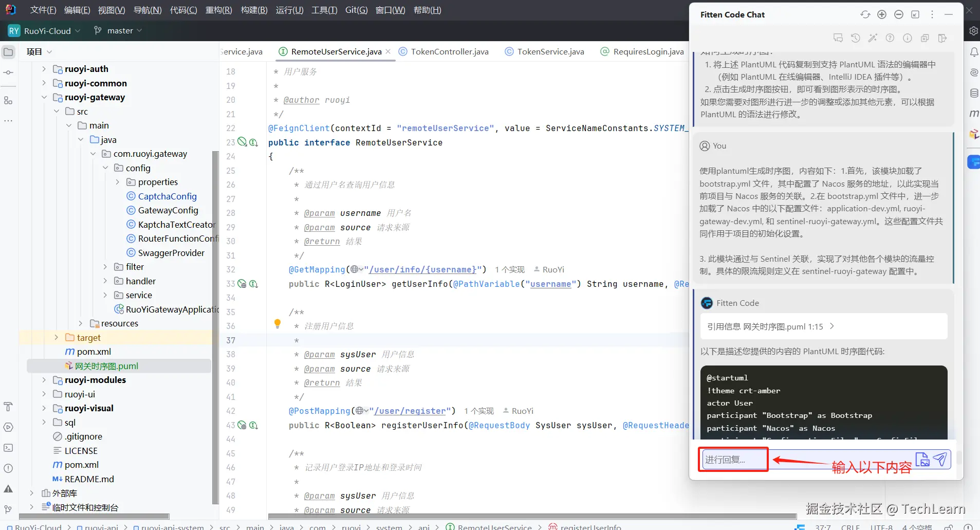This screenshot has height=530, width=980.
Task: Open the Git tool window in sidebar
Action: click(x=8, y=509)
